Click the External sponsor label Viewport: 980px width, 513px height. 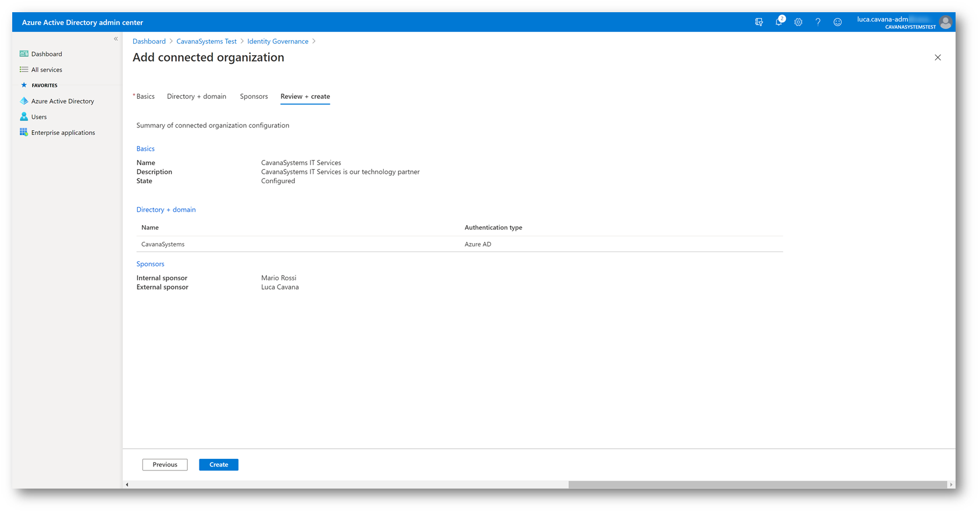(x=162, y=287)
